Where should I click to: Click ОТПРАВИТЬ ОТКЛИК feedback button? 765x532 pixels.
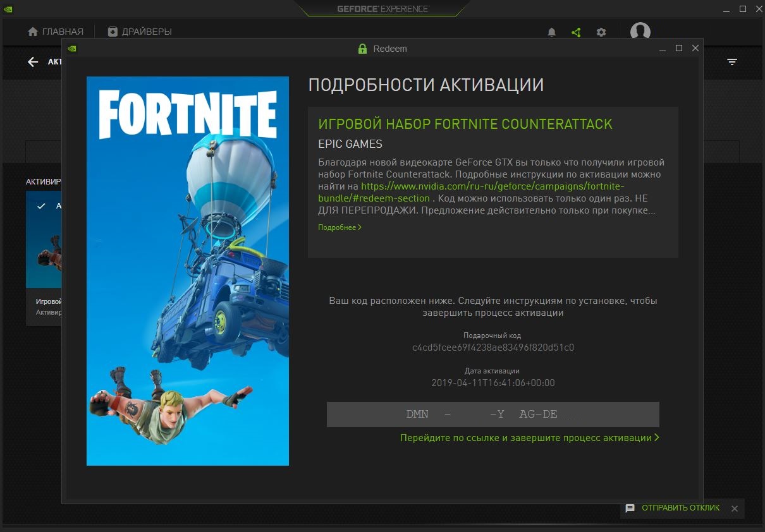680,508
